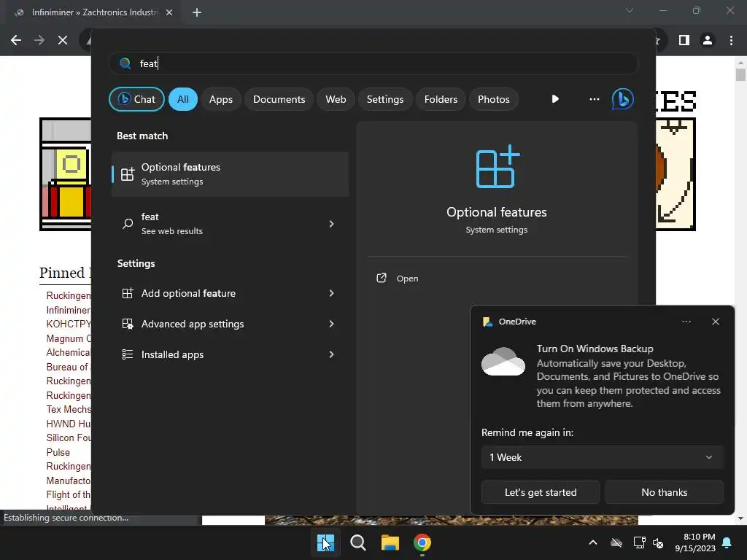Open Advanced app settings result
The image size is (747, 560).
click(230, 324)
